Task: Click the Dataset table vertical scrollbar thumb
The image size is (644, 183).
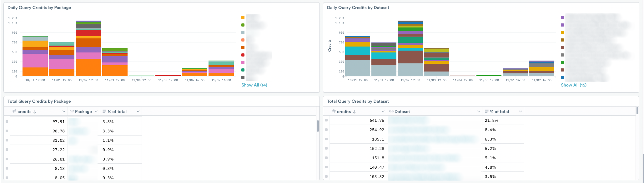Action: click(x=637, y=111)
